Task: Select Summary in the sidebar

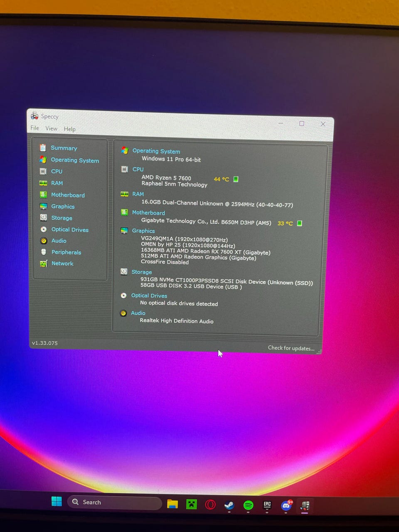Action: pyautogui.click(x=64, y=148)
